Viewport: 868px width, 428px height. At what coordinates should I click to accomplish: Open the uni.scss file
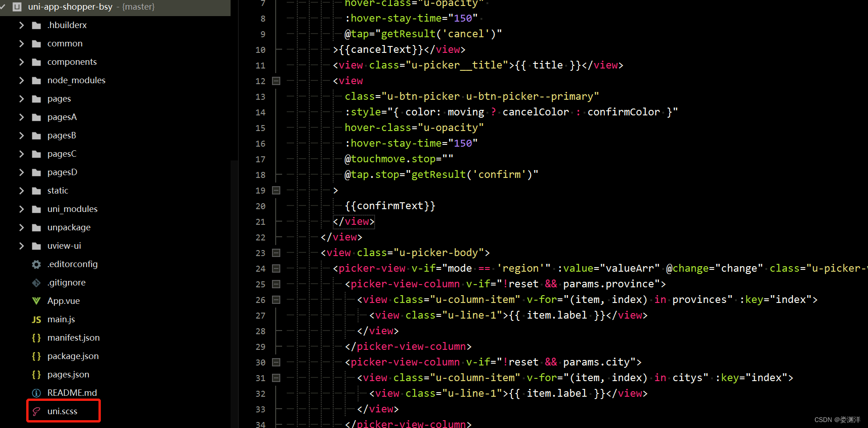click(x=63, y=411)
